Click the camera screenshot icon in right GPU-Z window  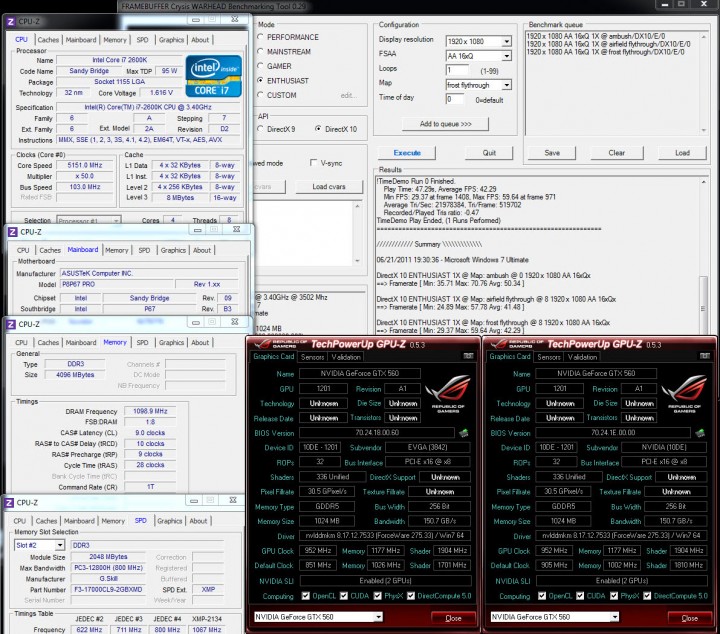coord(704,356)
